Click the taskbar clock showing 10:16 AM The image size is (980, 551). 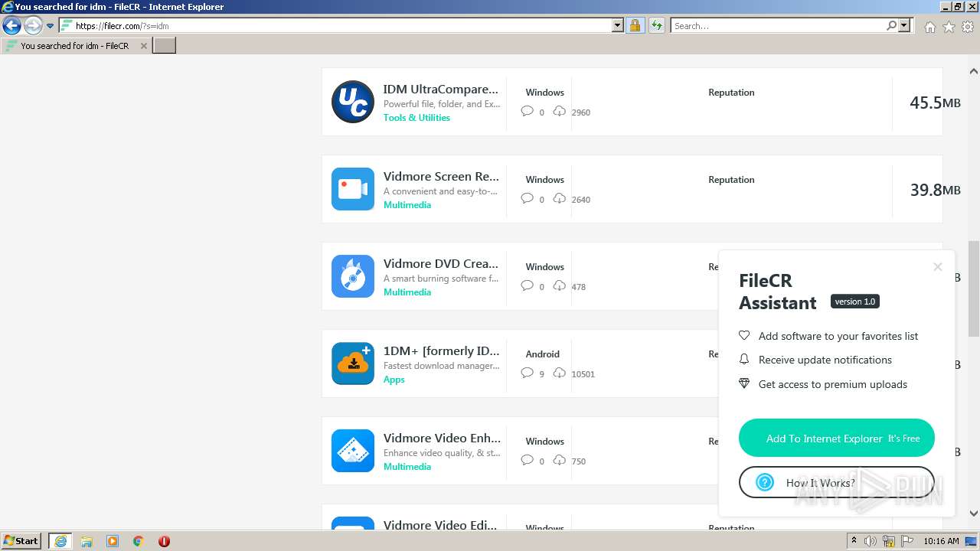pos(941,541)
